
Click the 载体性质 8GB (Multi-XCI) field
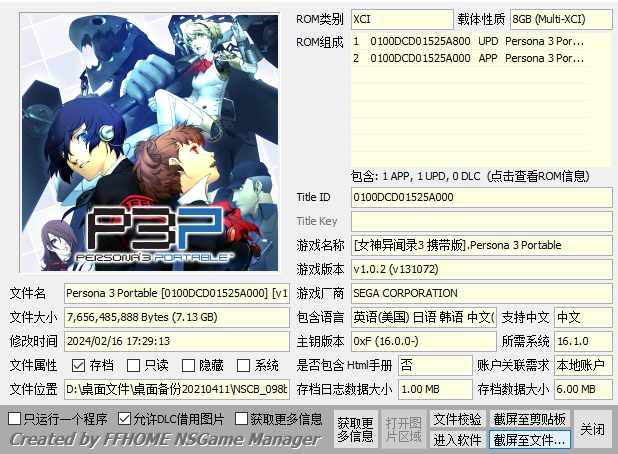[561, 19]
